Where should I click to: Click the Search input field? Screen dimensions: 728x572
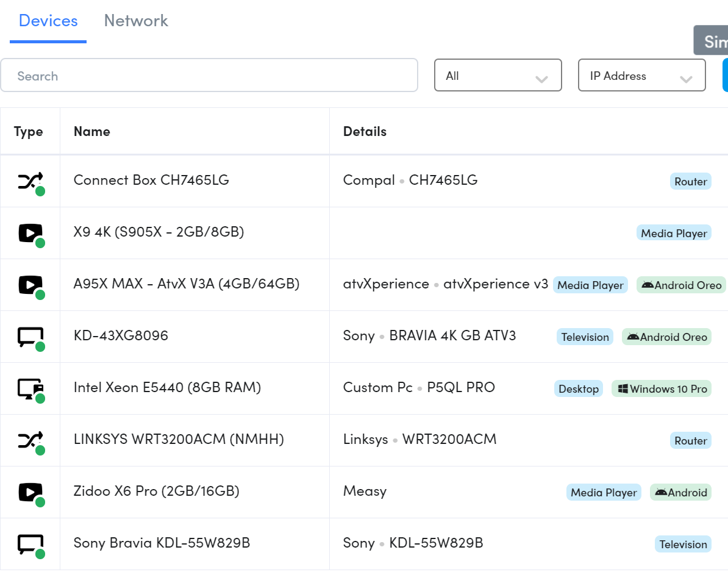click(x=209, y=75)
